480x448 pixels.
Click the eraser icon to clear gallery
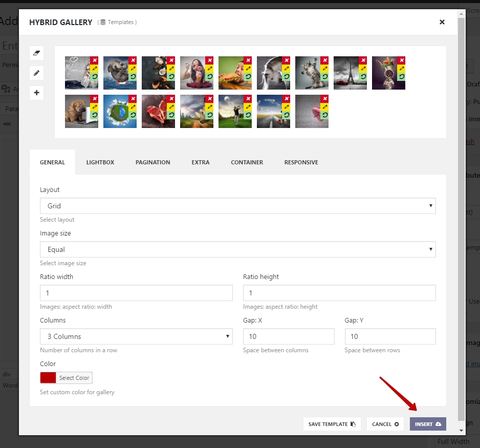(x=36, y=53)
